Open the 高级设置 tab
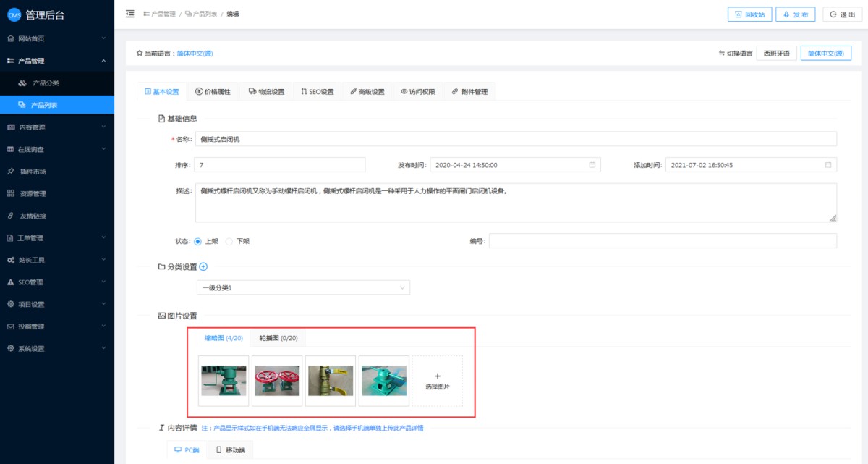Screen dimensions: 868x464 [367, 92]
